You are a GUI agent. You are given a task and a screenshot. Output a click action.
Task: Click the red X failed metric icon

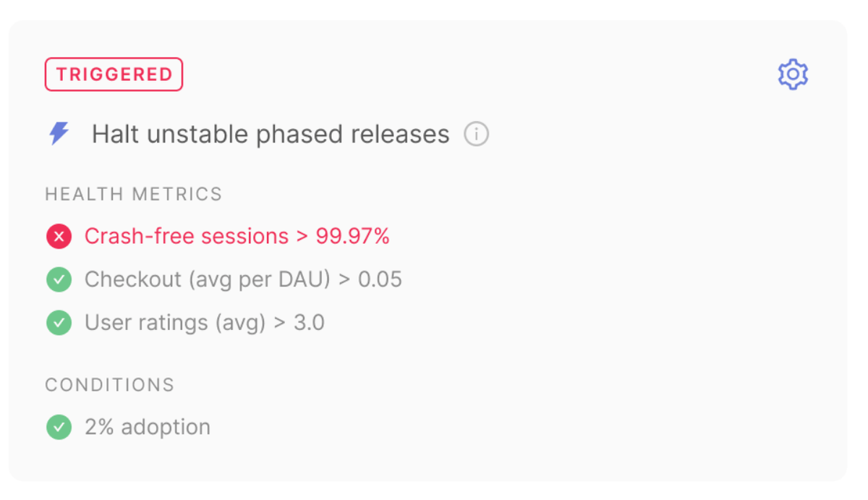tap(59, 237)
